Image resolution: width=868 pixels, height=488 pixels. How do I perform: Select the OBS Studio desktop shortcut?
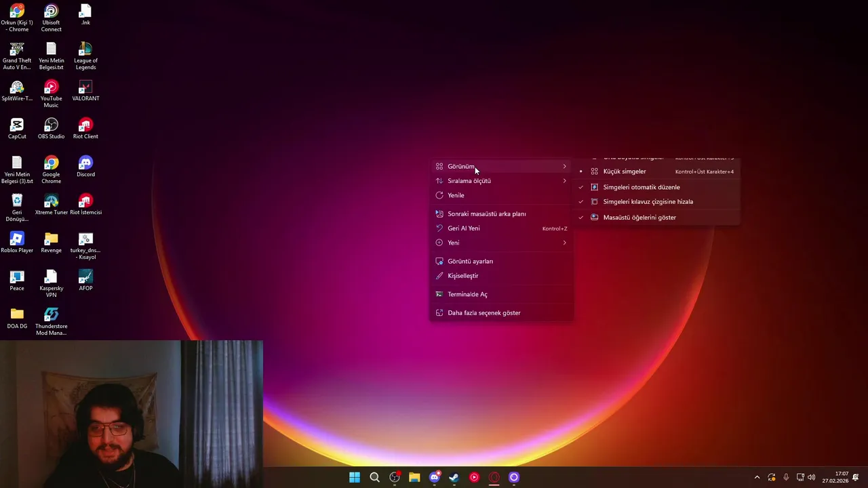click(x=51, y=129)
